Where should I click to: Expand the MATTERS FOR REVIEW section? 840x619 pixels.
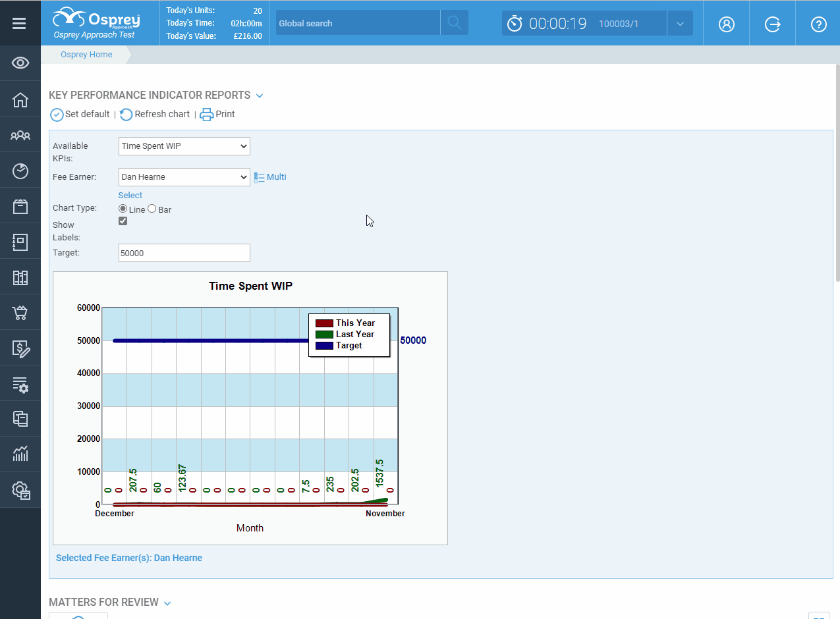pos(167,602)
